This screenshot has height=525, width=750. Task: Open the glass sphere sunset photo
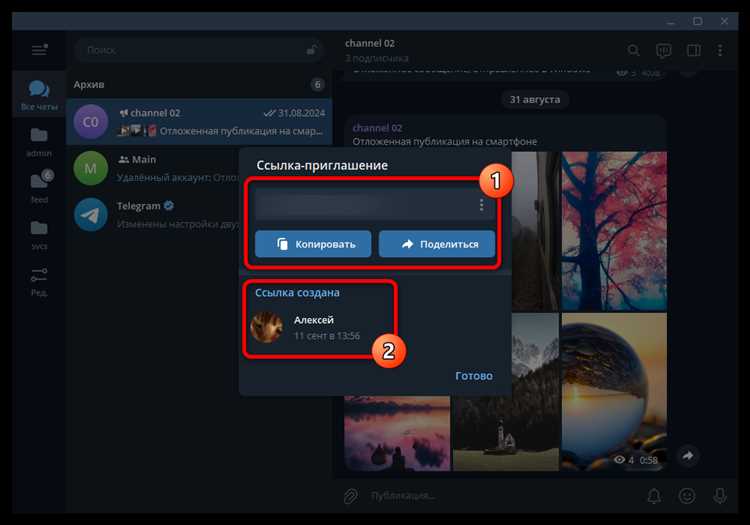(x=614, y=392)
